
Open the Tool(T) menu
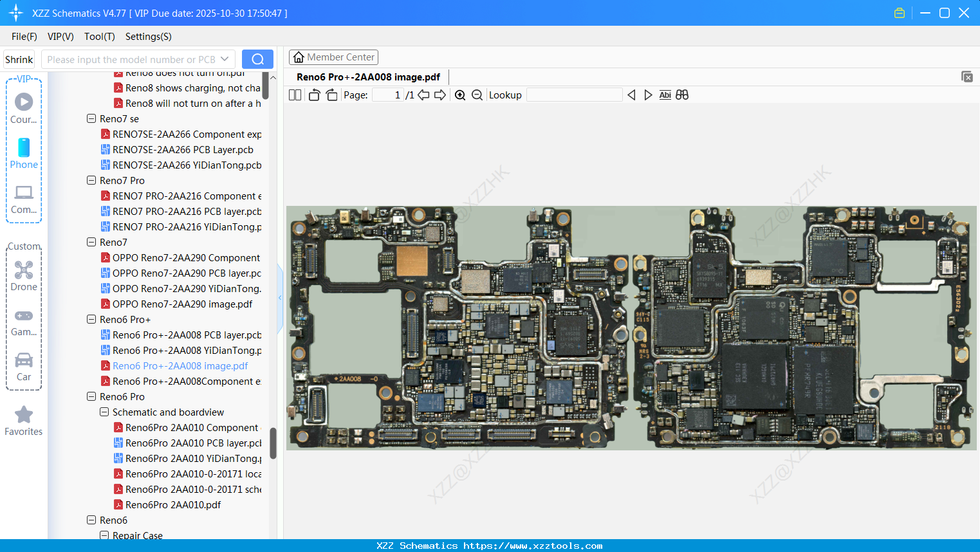(x=99, y=37)
